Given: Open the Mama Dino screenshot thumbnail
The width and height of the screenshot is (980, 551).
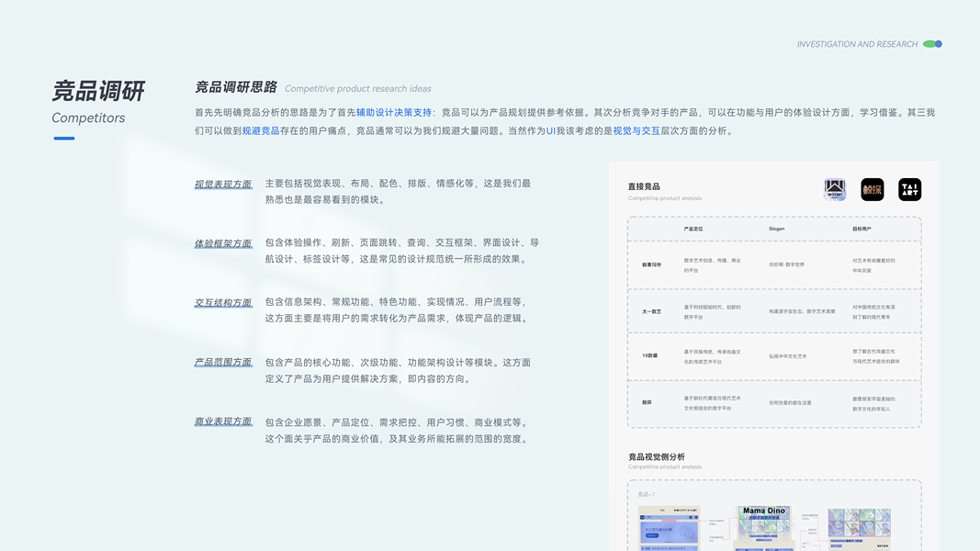Looking at the screenshot, I should click(764, 528).
